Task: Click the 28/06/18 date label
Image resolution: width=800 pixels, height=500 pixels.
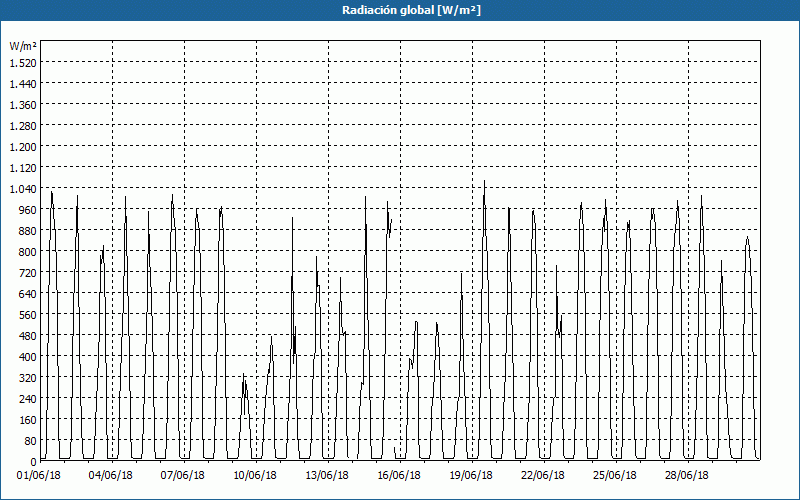Action: coord(687,475)
